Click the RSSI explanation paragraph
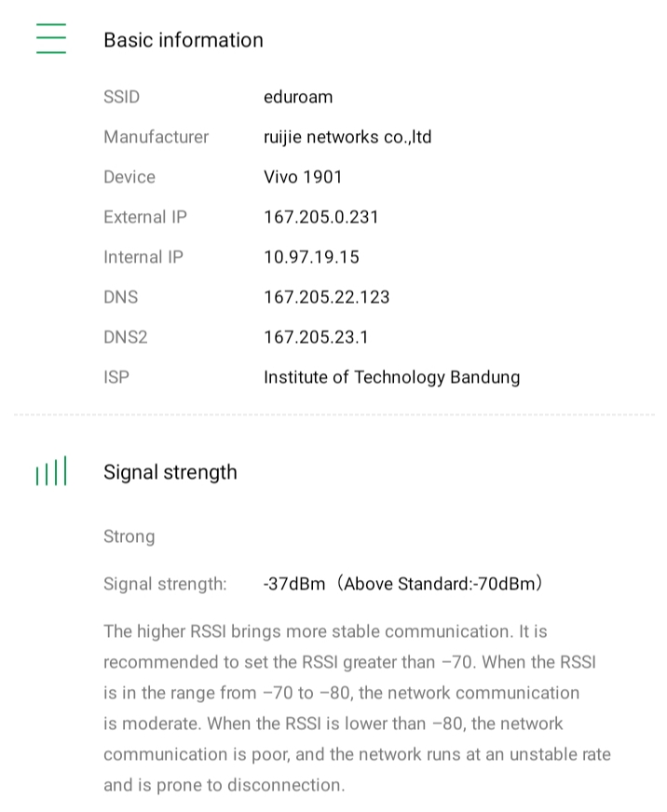This screenshot has width=667, height=812. 354,708
